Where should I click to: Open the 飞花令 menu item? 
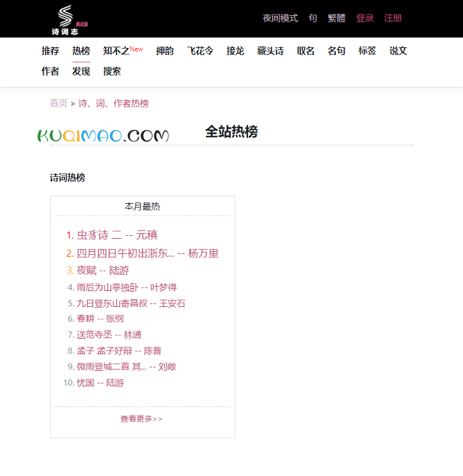click(x=200, y=51)
